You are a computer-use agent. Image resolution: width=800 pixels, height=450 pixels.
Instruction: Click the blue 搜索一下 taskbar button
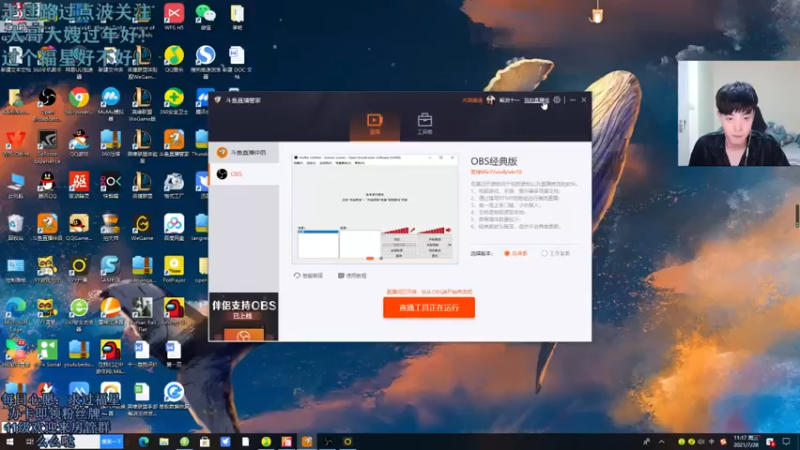[111, 441]
